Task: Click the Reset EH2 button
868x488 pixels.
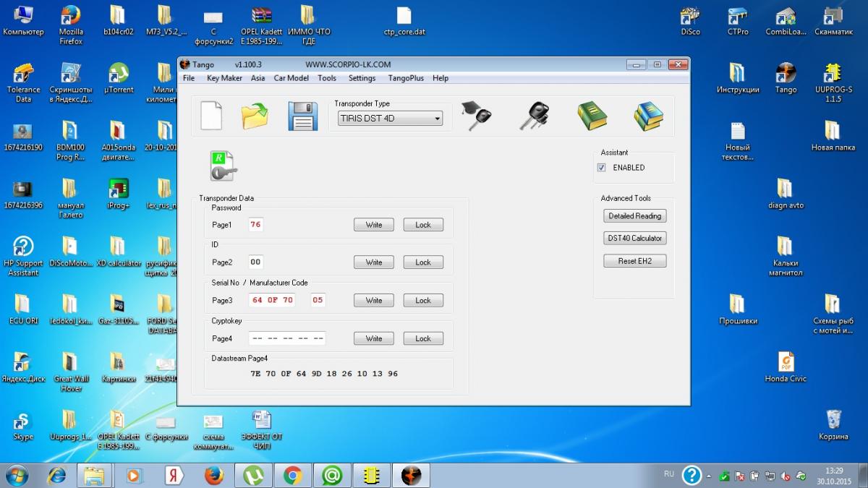Action: (635, 261)
